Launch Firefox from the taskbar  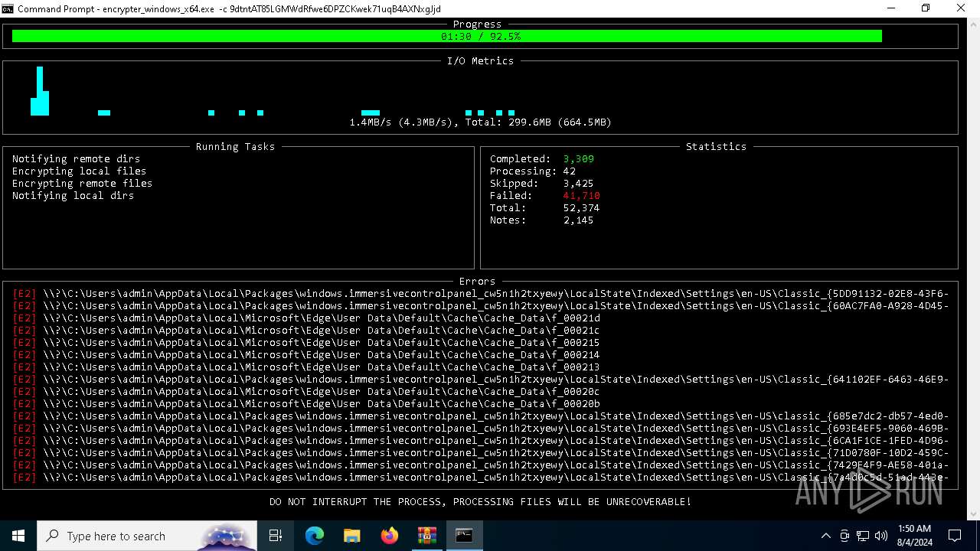coord(389,536)
